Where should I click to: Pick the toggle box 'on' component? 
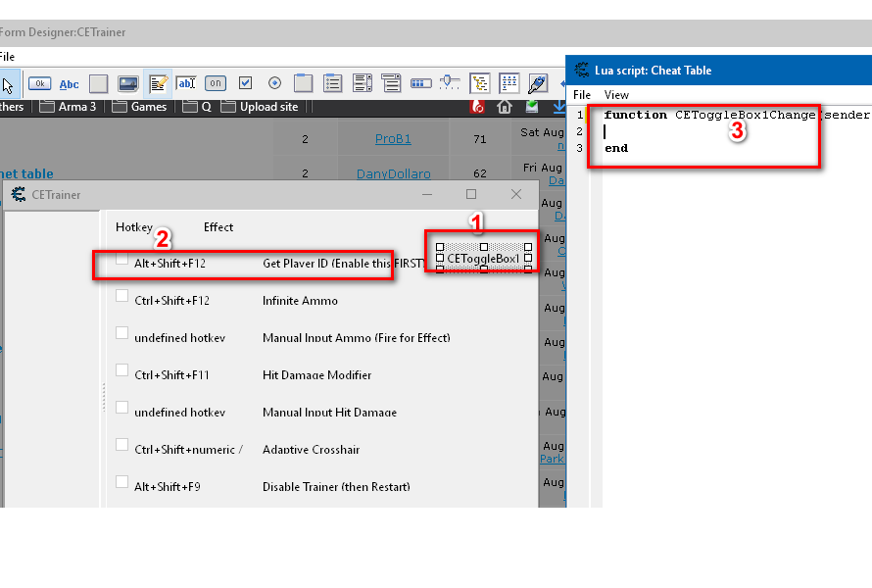click(216, 83)
